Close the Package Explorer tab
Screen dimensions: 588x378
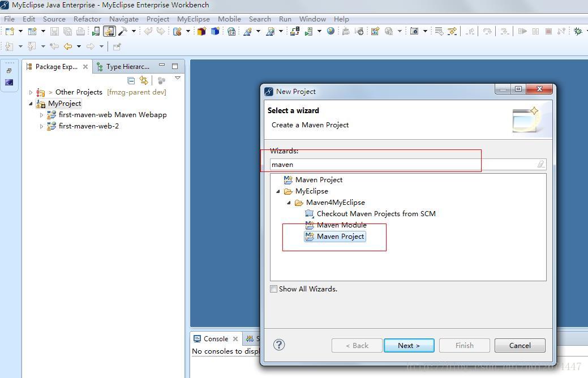click(x=85, y=67)
